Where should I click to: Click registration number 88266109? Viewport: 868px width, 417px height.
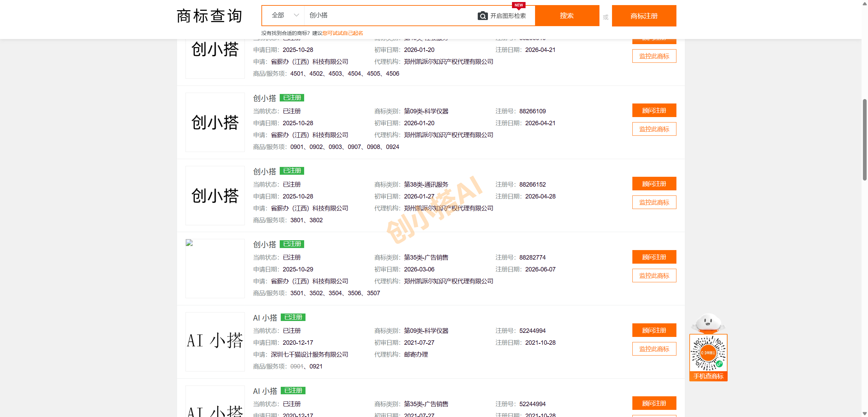click(533, 111)
